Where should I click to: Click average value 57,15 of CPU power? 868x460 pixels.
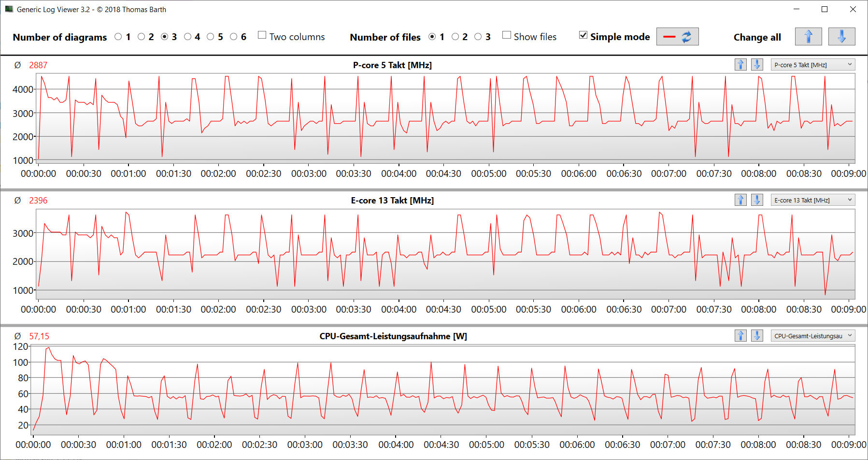39,336
